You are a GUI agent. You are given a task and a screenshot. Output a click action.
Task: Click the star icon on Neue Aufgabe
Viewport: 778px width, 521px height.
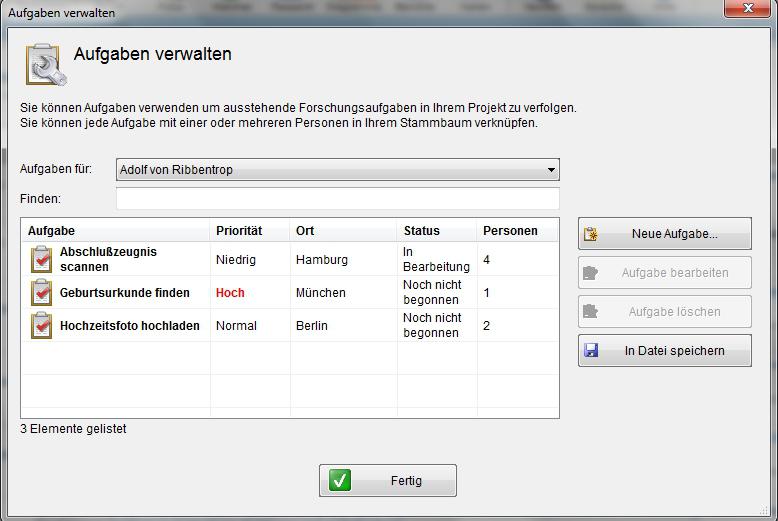coord(591,234)
